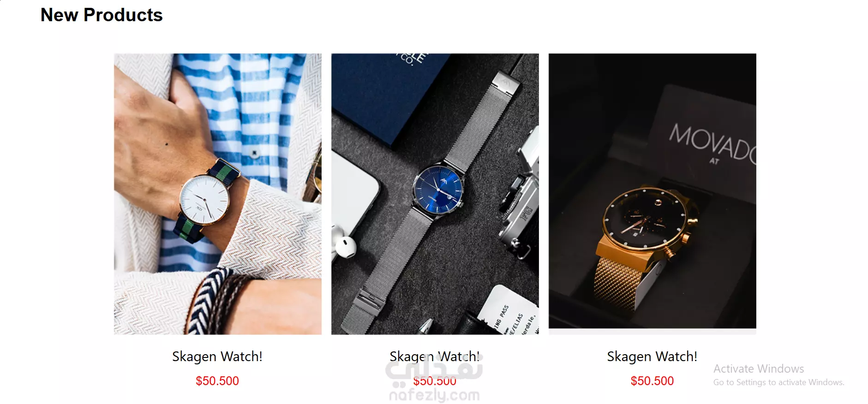Image resolution: width=868 pixels, height=404 pixels.
Task: Click Skagen Watch! title under wrist-worn watch
Action: point(217,356)
